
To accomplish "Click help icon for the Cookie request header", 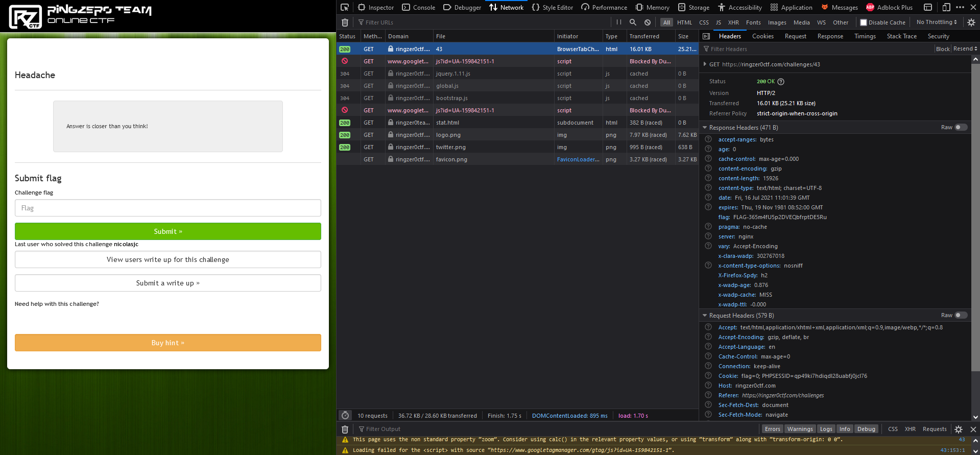I will click(x=708, y=376).
